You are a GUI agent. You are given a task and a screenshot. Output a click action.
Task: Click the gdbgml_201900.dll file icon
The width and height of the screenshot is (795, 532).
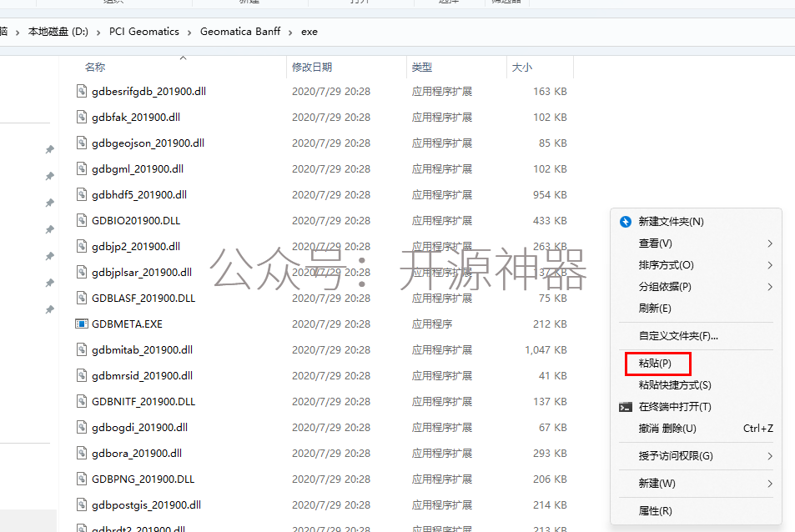pos(82,168)
